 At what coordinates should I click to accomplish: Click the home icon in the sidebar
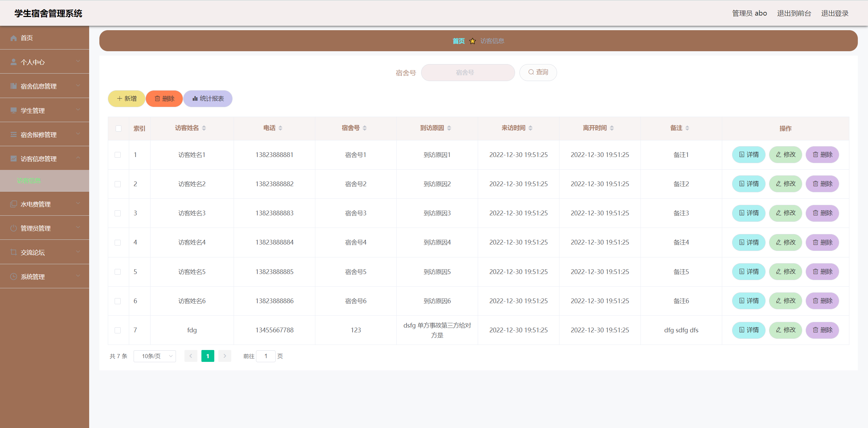click(14, 38)
